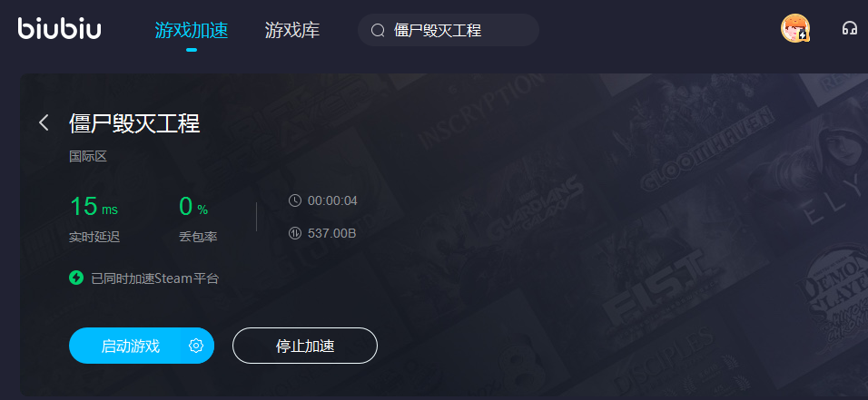Open the customer support headset icon
The height and width of the screenshot is (400, 868).
(849, 29)
